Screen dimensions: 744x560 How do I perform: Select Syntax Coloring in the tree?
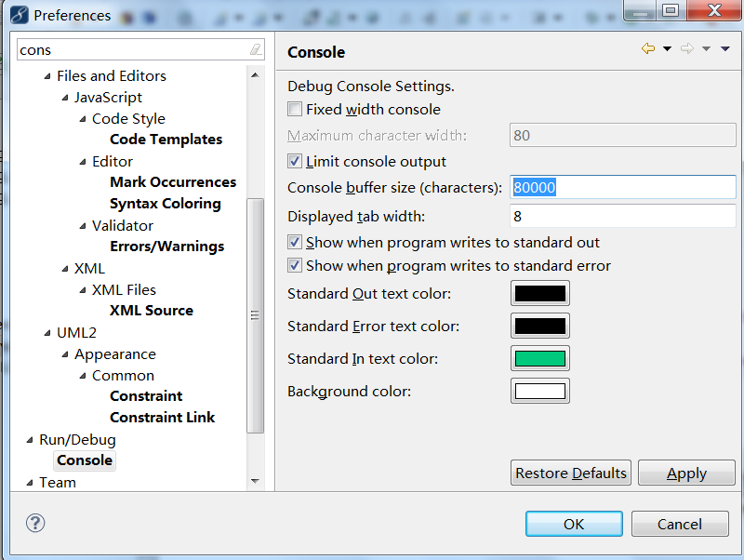[166, 204]
